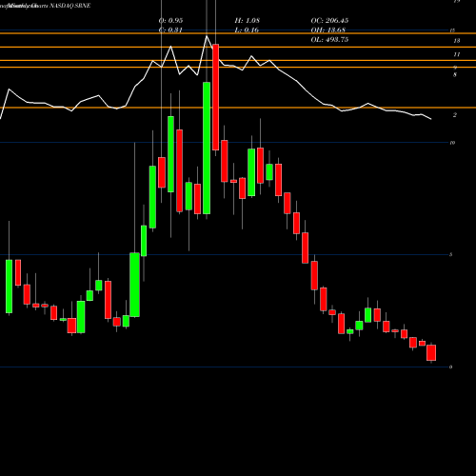Image resolution: width=476 pixels, height=476 pixels.
Task: Click the indicator axis label 2
Action: tap(455, 115)
